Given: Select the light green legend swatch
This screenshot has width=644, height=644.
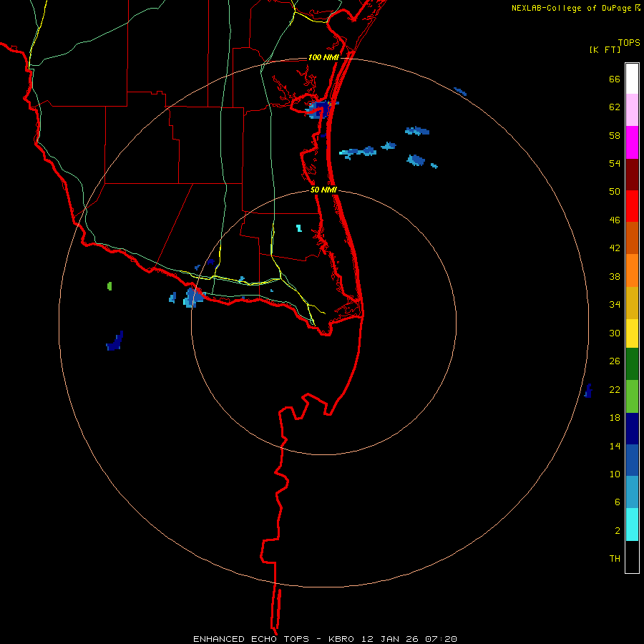Looking at the screenshot, I should click(632, 396).
